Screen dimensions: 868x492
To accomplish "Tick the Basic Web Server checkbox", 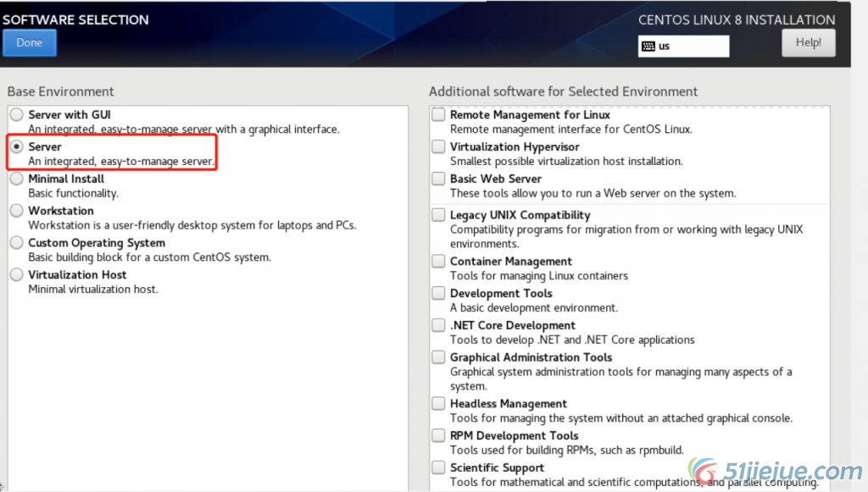I will coord(438,179).
